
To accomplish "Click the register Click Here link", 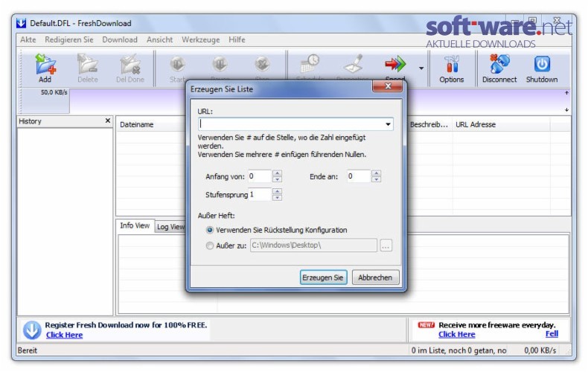I will point(64,335).
